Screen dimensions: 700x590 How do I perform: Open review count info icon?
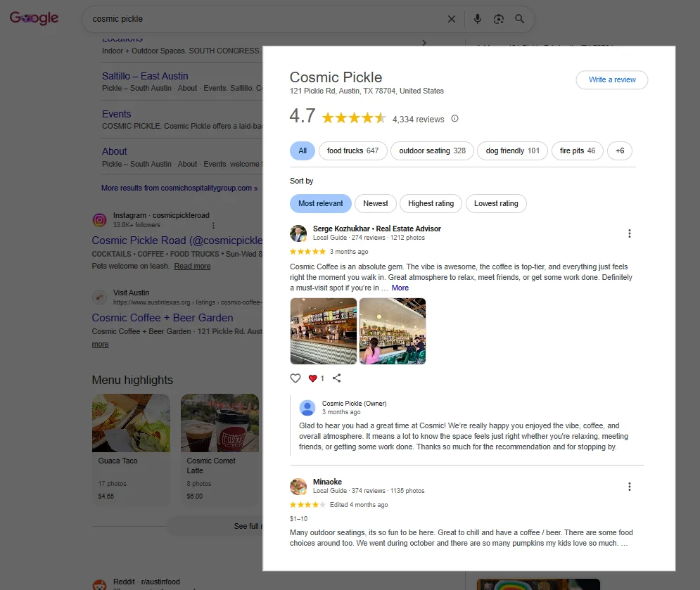click(x=454, y=118)
